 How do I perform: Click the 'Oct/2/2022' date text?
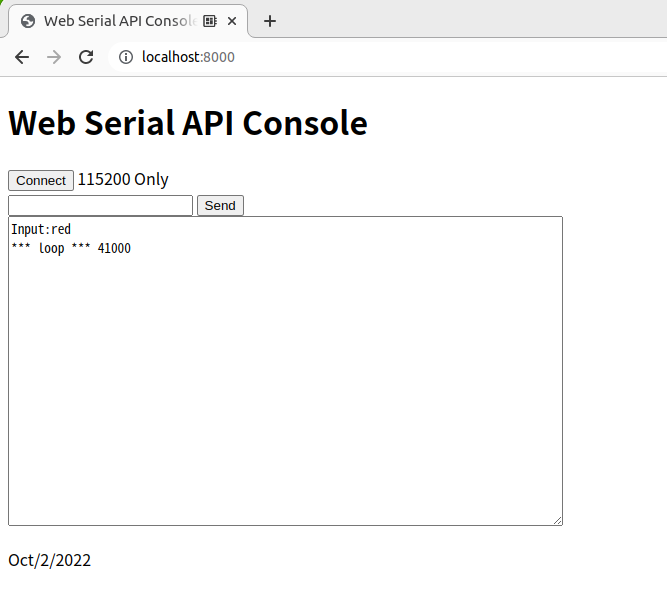(49, 560)
